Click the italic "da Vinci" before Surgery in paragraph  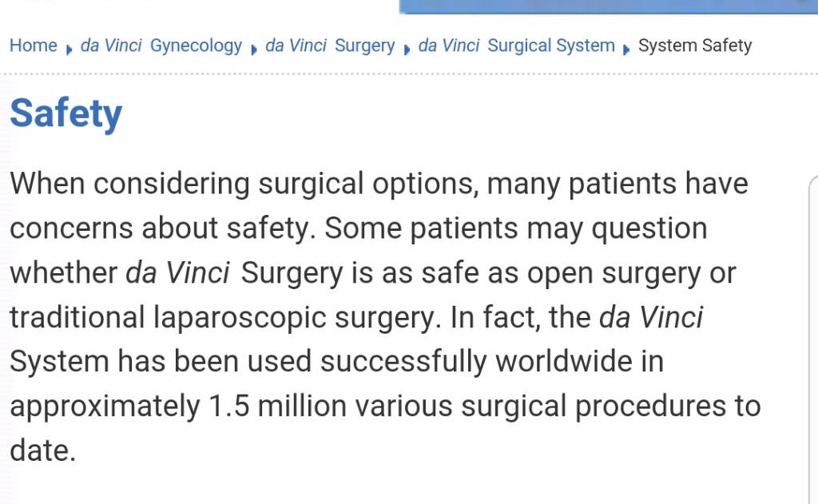178,273
